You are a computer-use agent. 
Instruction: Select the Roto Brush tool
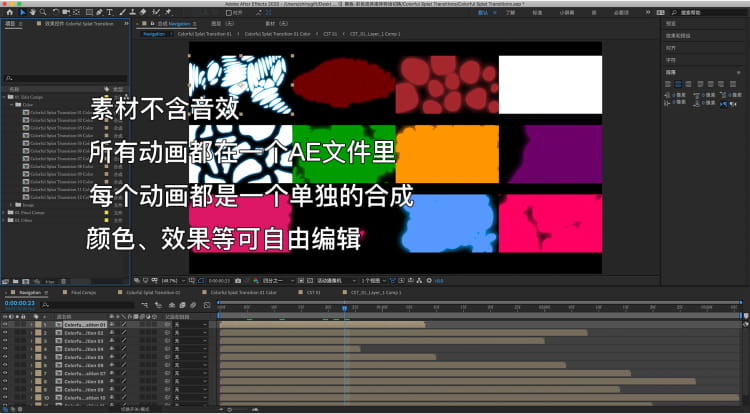(x=156, y=12)
